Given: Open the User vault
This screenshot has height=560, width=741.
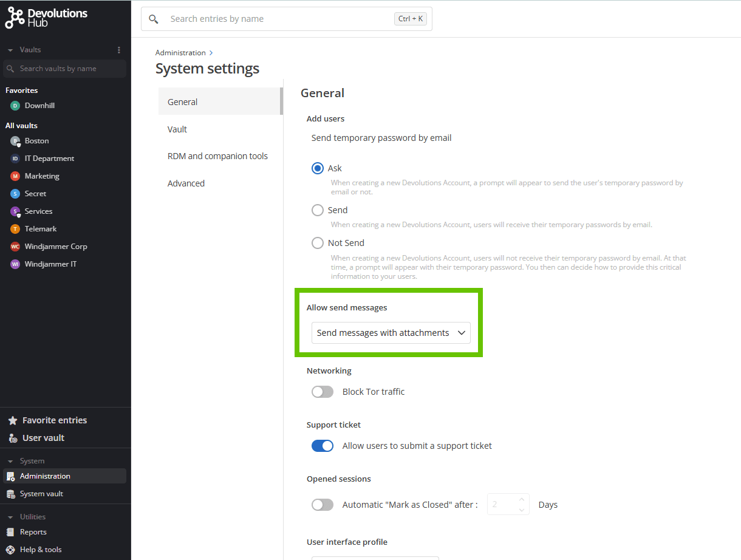Looking at the screenshot, I should click(x=43, y=438).
